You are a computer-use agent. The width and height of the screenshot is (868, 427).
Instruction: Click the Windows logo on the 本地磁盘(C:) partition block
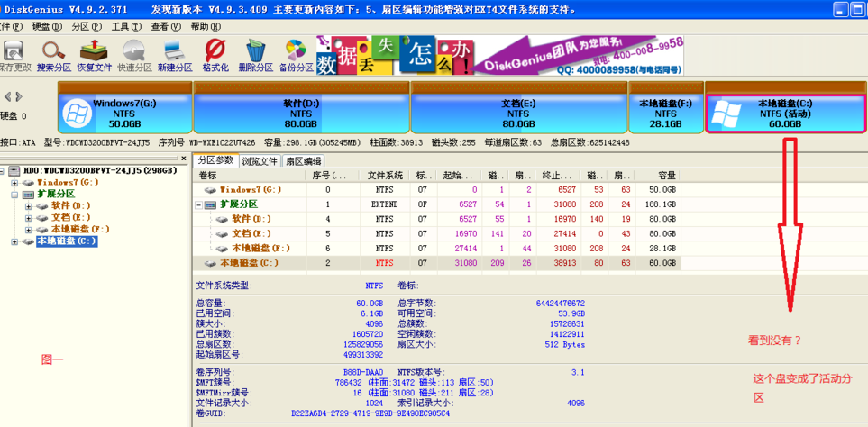pyautogui.click(x=726, y=113)
